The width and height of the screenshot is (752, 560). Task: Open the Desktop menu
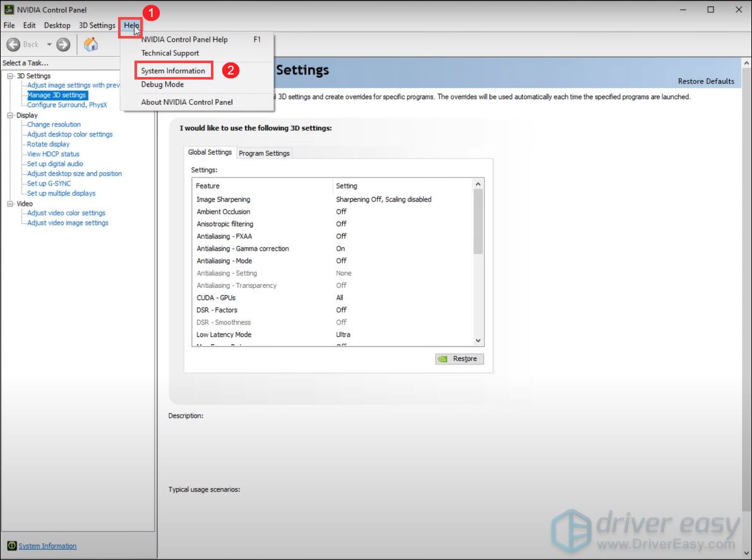coord(57,25)
